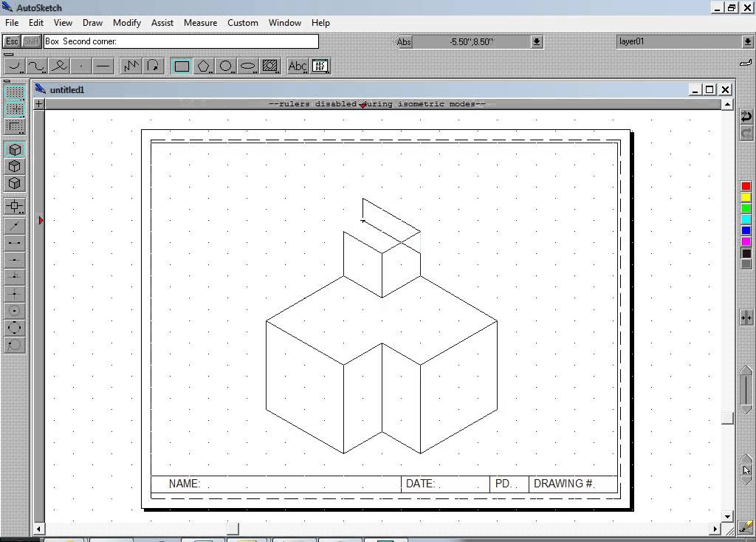Viewport: 756px width, 542px height.
Task: Select the Abc text tool
Action: (297, 66)
